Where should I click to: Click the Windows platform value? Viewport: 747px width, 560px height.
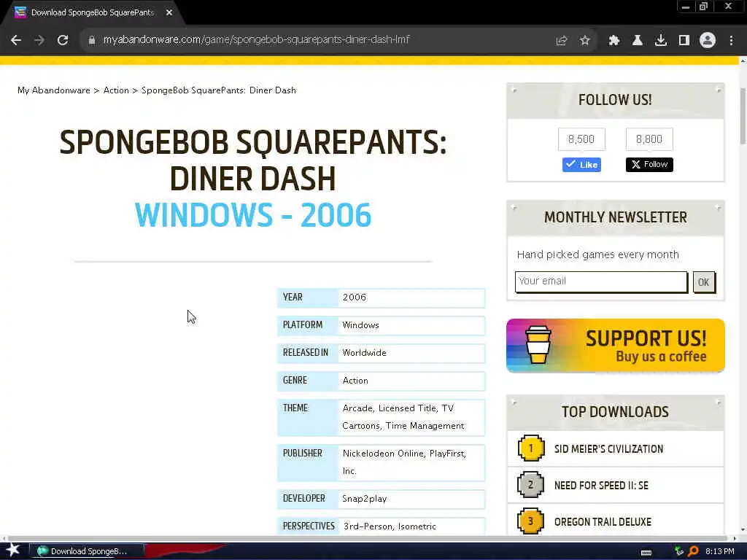coord(360,325)
